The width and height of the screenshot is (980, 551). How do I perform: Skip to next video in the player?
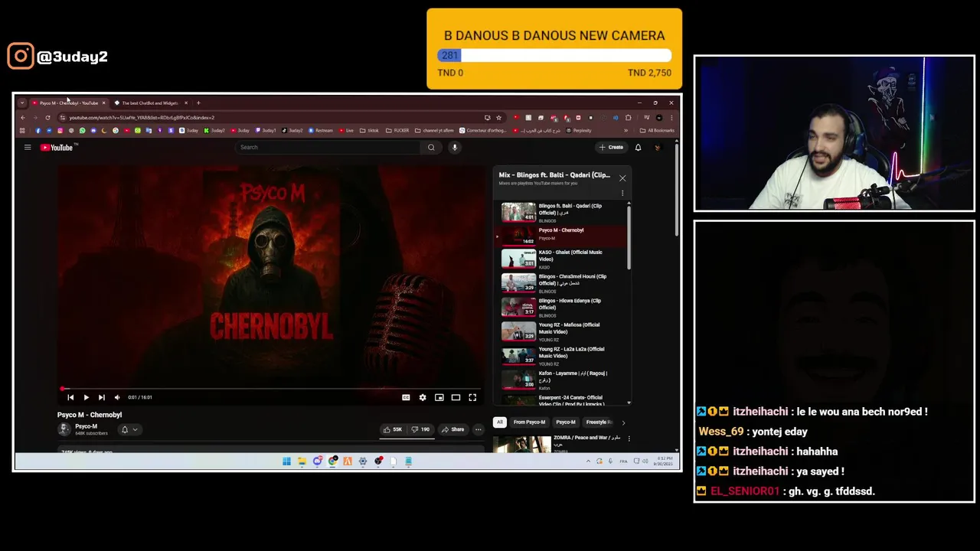101,397
